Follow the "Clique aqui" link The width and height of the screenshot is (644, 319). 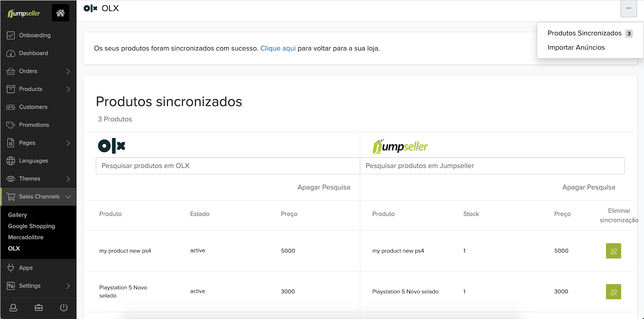pyautogui.click(x=278, y=48)
